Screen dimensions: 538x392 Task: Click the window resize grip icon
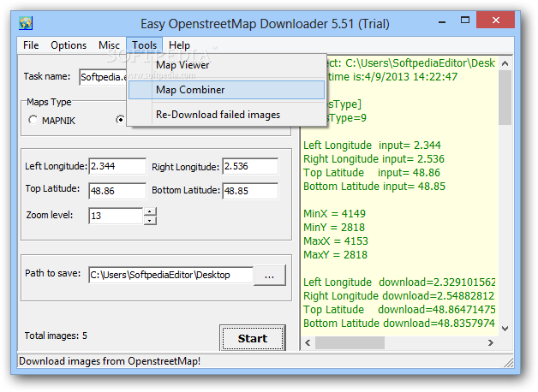509,363
